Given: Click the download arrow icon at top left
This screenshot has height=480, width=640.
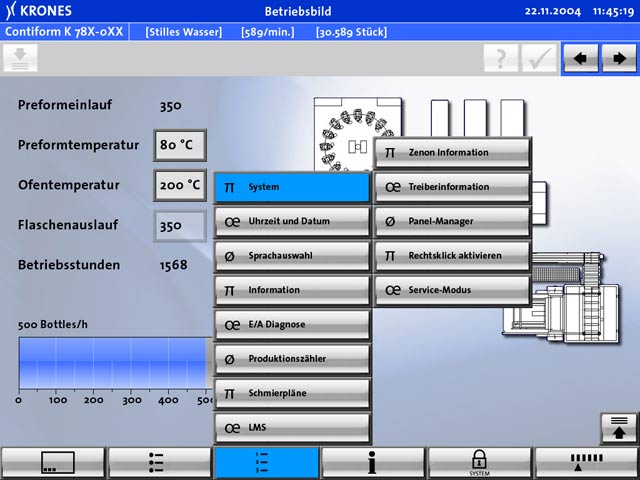Looking at the screenshot, I should [21, 58].
